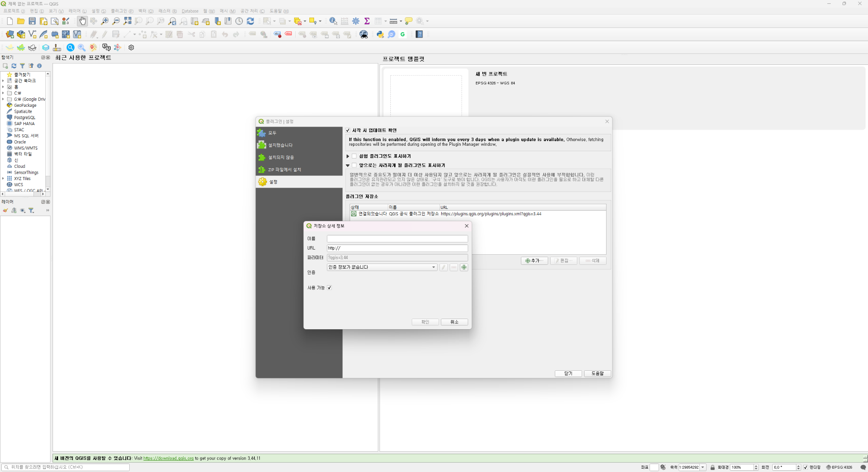Toggle the repository enabled checkbox (사용 가능)

(329, 288)
